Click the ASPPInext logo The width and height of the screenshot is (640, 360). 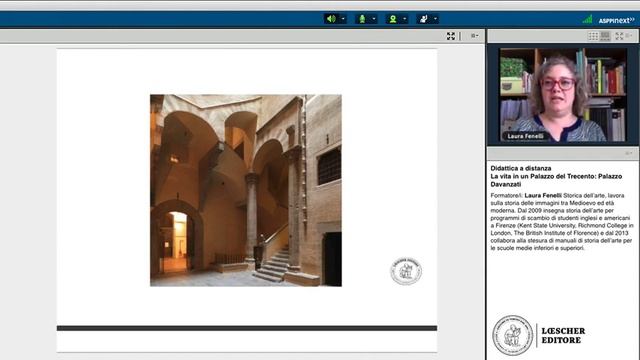click(616, 20)
